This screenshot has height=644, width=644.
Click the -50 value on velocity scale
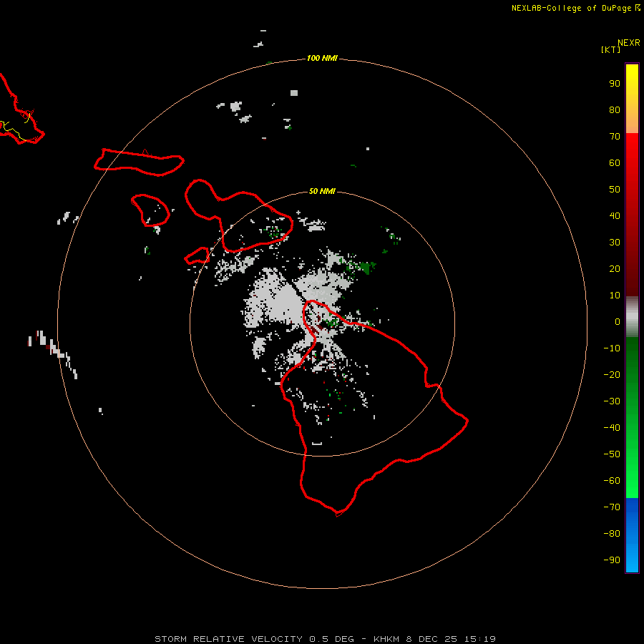click(612, 454)
